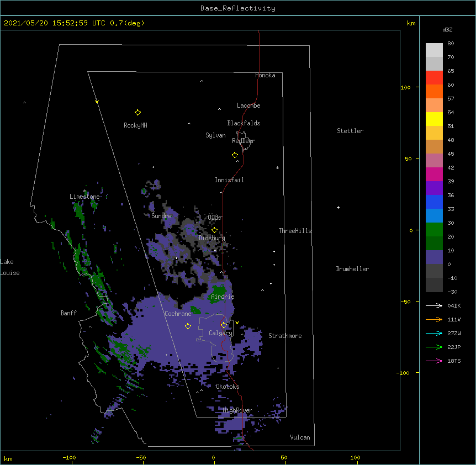Click the white asterisk above Limestone label
The width and height of the screenshot is (476, 465).
pyautogui.click(x=85, y=191)
